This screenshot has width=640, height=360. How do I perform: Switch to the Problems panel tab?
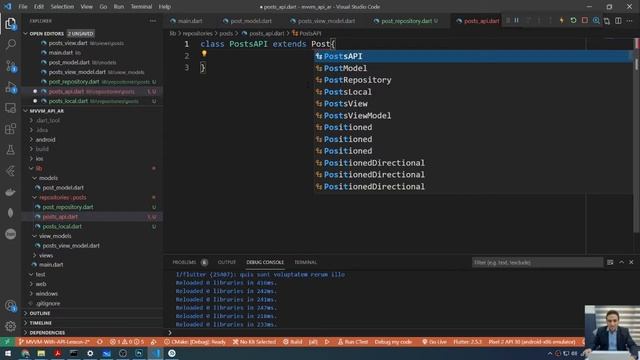click(184, 262)
